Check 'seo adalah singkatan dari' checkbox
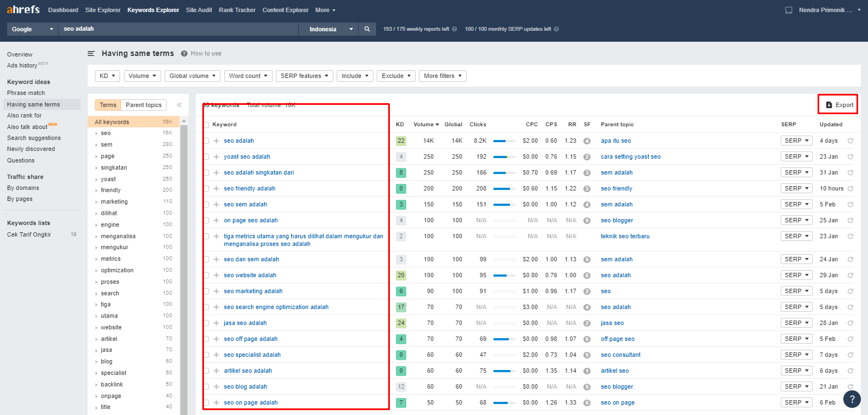The width and height of the screenshot is (868, 415). click(x=206, y=173)
